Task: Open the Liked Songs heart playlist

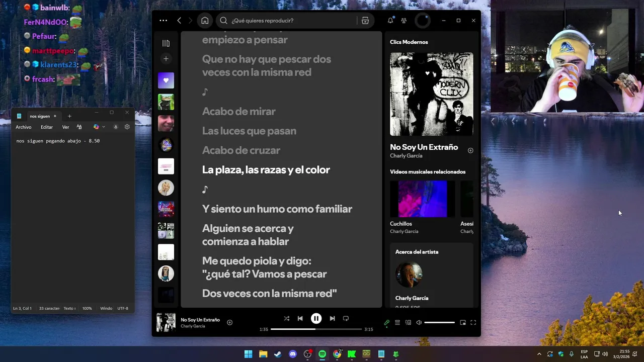Action: pos(166,80)
